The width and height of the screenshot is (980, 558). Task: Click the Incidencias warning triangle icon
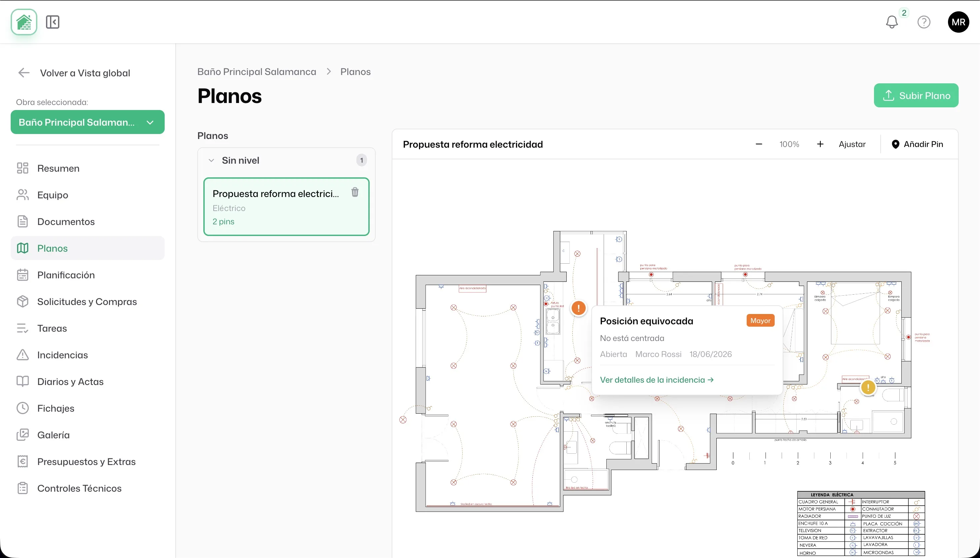23,355
